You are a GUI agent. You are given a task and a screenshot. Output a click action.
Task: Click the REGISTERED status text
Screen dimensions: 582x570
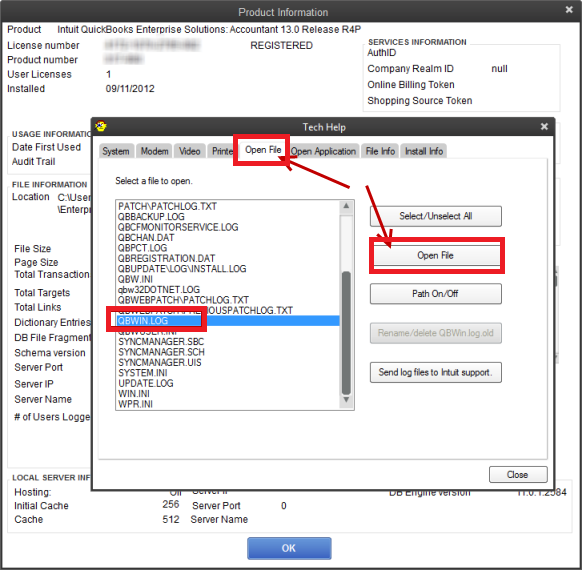(x=281, y=45)
